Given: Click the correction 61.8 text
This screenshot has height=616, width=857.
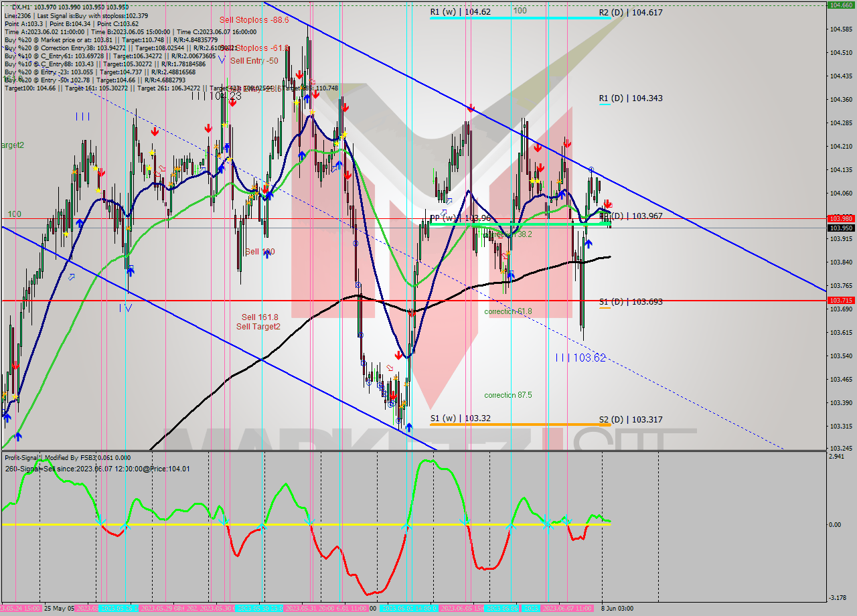Looking at the screenshot, I should 508,311.
